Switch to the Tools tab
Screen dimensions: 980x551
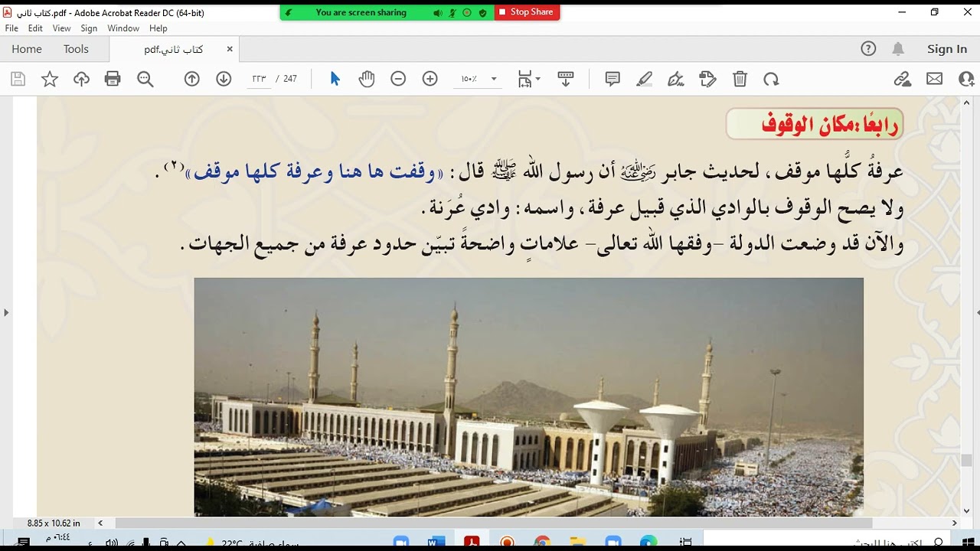coord(76,49)
